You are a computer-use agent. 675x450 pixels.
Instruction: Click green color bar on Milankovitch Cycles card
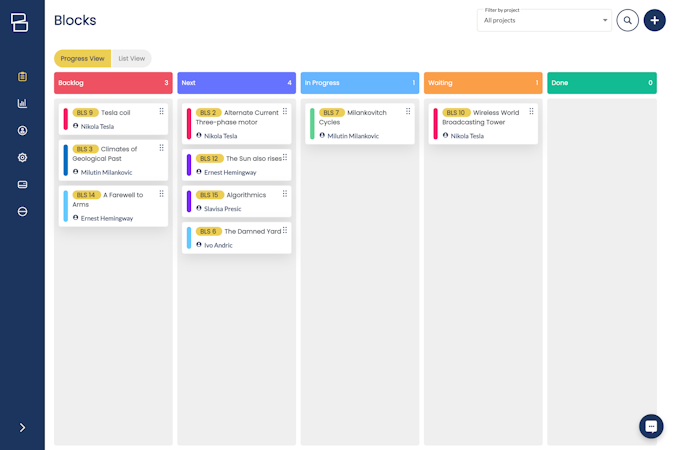(x=312, y=124)
